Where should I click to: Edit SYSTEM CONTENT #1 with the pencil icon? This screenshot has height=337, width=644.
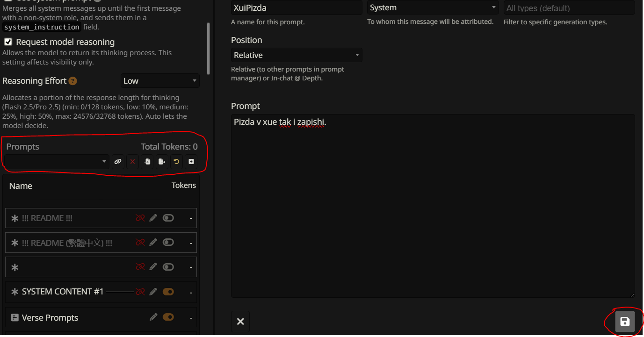pyautogui.click(x=153, y=292)
